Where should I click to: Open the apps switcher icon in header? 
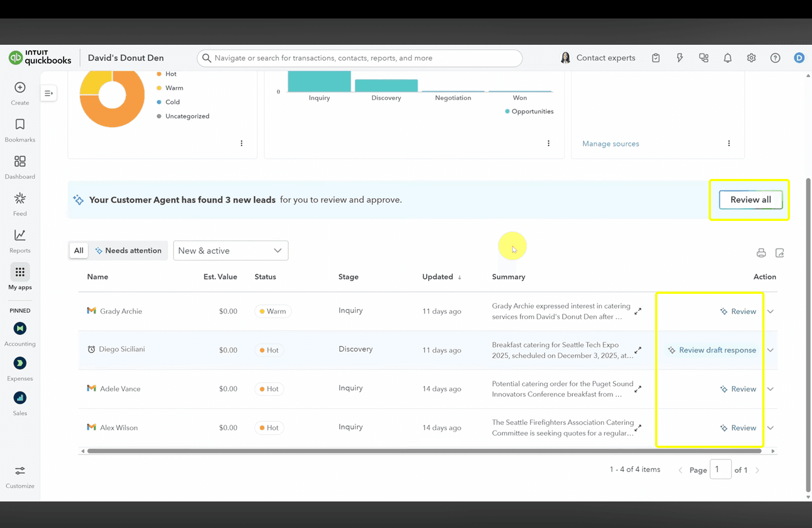click(x=704, y=58)
